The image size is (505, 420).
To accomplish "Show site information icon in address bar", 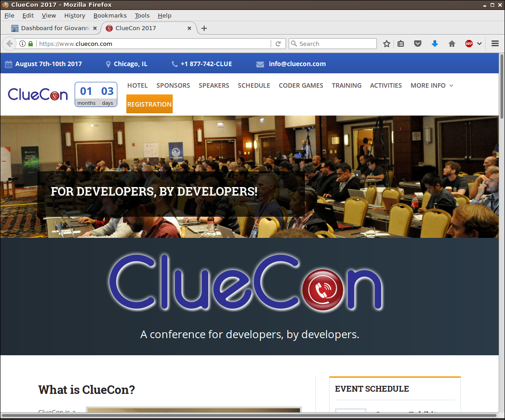I will (x=22, y=44).
